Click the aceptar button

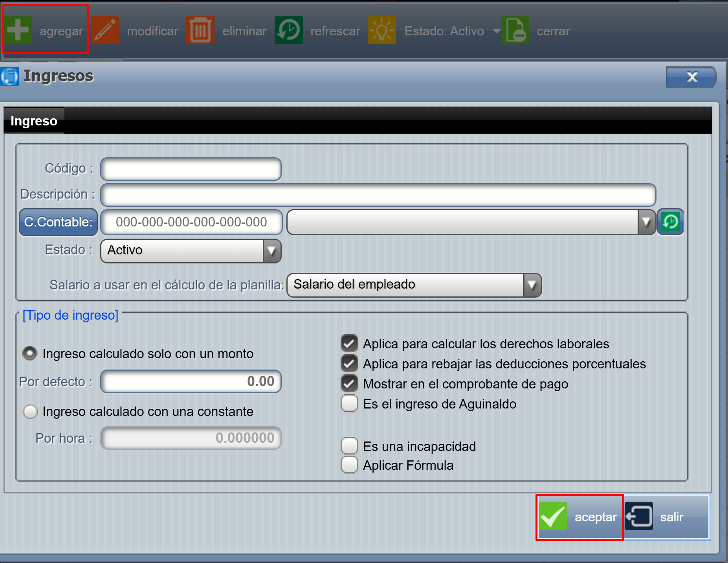tap(579, 517)
